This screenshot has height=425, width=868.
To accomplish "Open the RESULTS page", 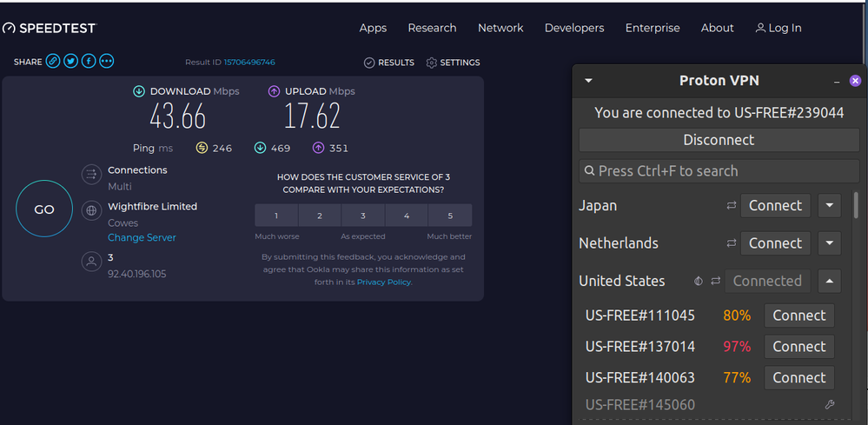I will 389,63.
